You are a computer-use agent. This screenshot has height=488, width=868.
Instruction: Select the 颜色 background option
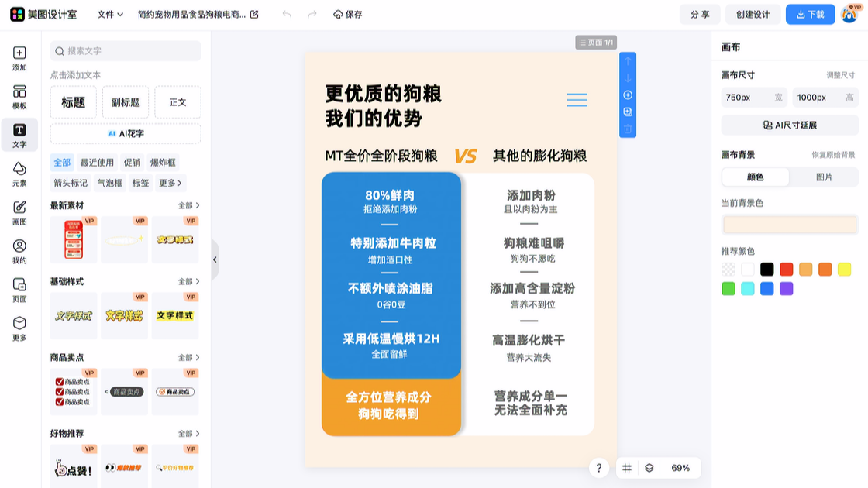756,177
